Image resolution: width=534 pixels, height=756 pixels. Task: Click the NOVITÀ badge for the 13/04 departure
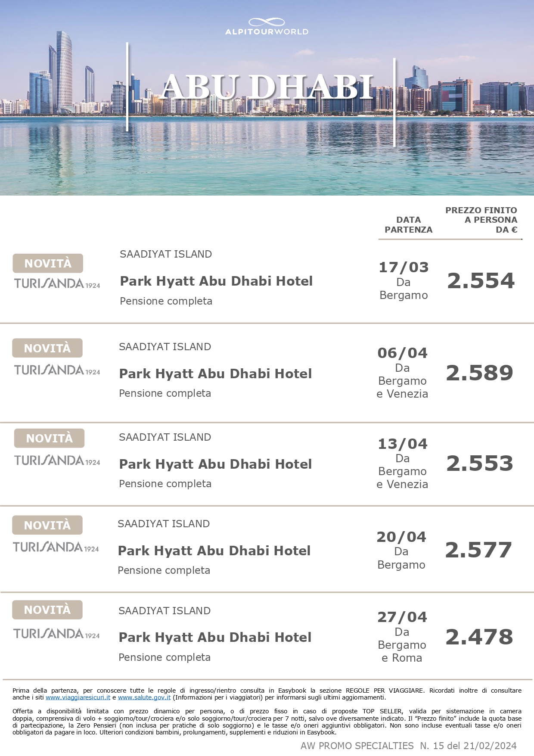49,438
